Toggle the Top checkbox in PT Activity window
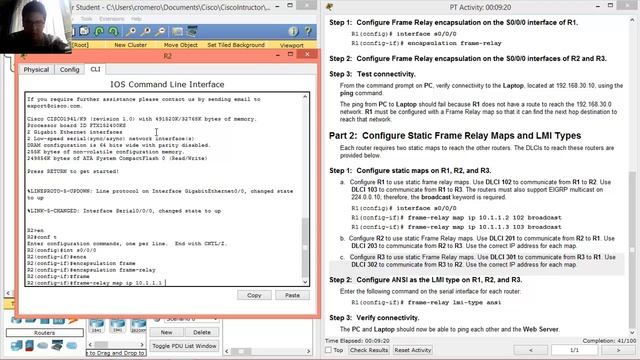Image resolution: width=640 pixels, height=360 pixels. 328,350
